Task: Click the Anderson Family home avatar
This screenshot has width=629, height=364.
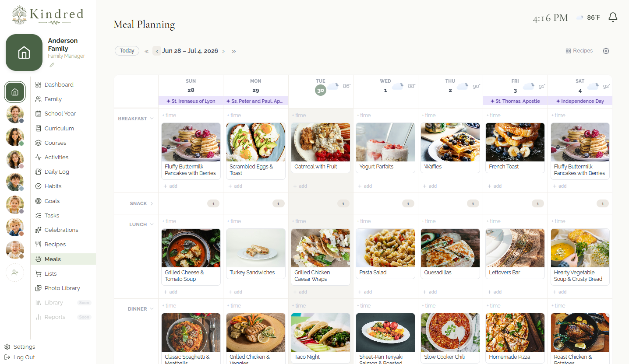Action: (x=24, y=52)
